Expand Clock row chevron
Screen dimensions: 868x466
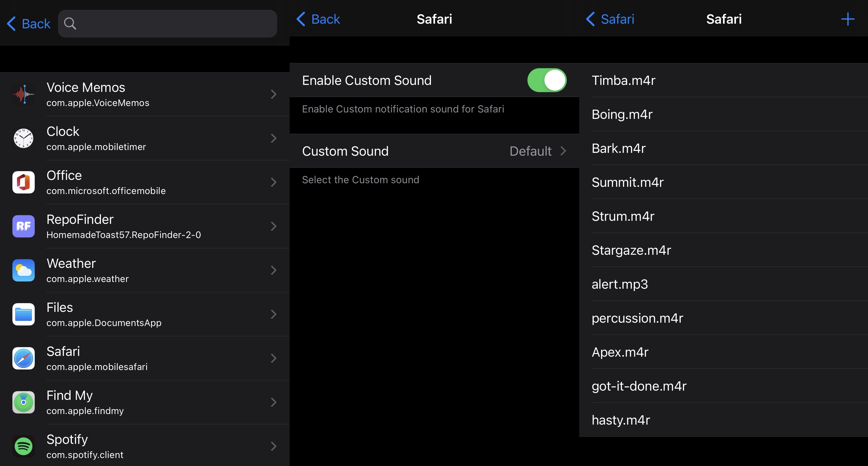click(274, 138)
